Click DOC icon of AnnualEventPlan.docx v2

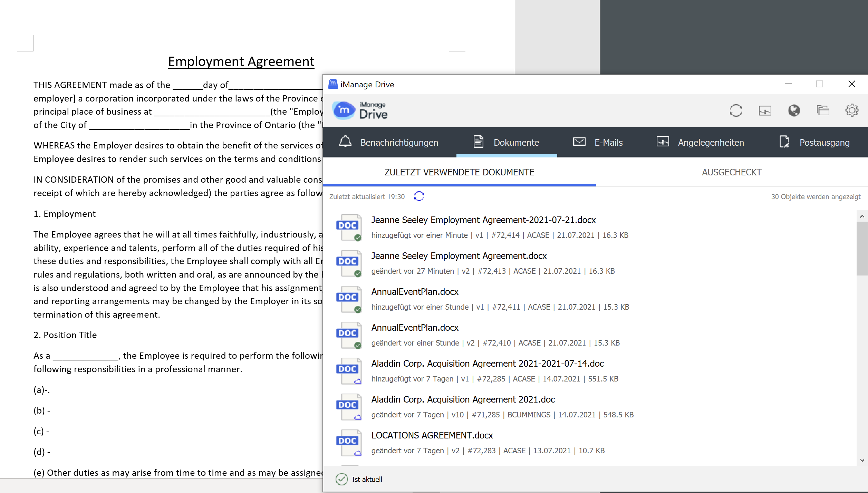[349, 335]
